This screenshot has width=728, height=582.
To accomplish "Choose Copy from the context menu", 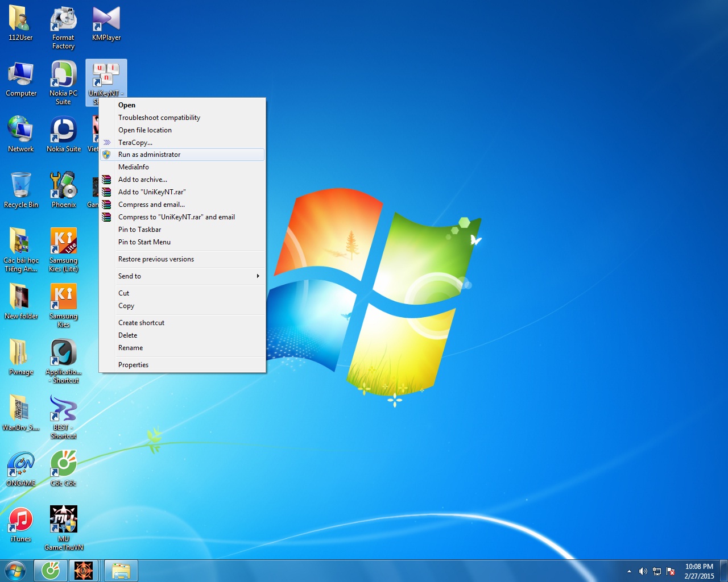I will (182, 306).
